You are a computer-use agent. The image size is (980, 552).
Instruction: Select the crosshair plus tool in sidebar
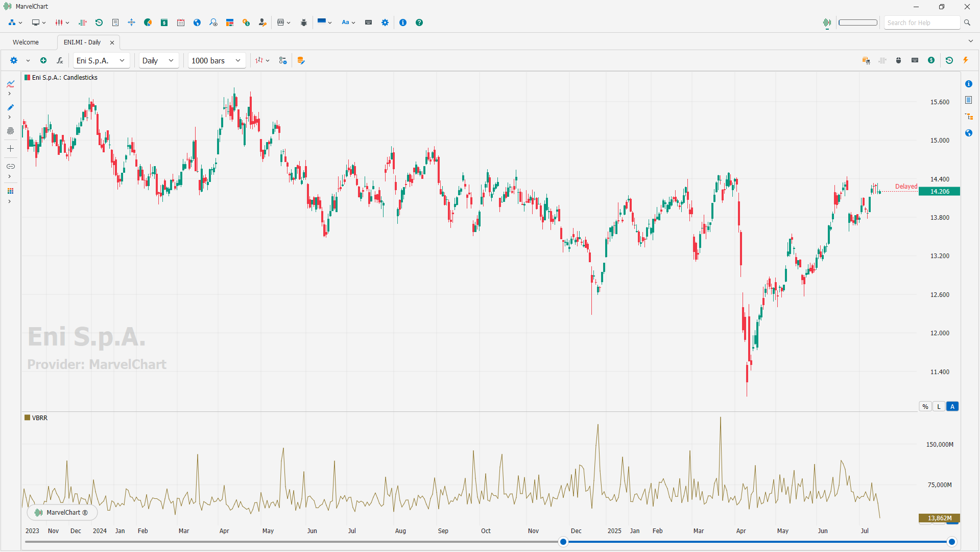tap(10, 149)
